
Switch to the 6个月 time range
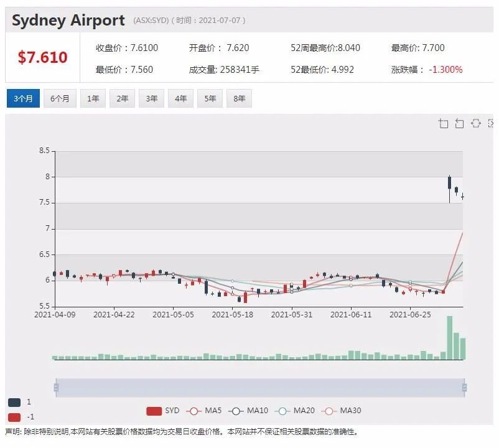pyautogui.click(x=60, y=98)
